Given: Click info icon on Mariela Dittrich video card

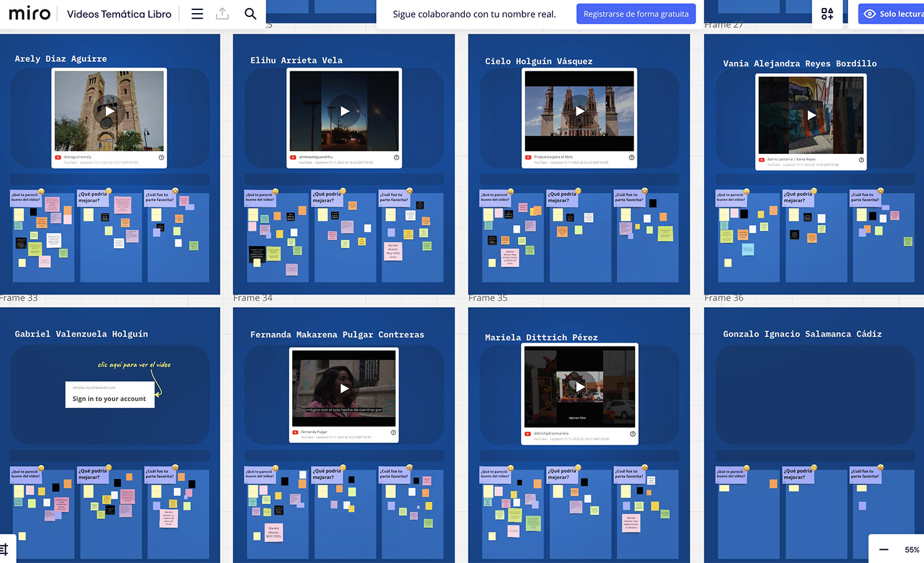Looking at the screenshot, I should click(x=632, y=434).
